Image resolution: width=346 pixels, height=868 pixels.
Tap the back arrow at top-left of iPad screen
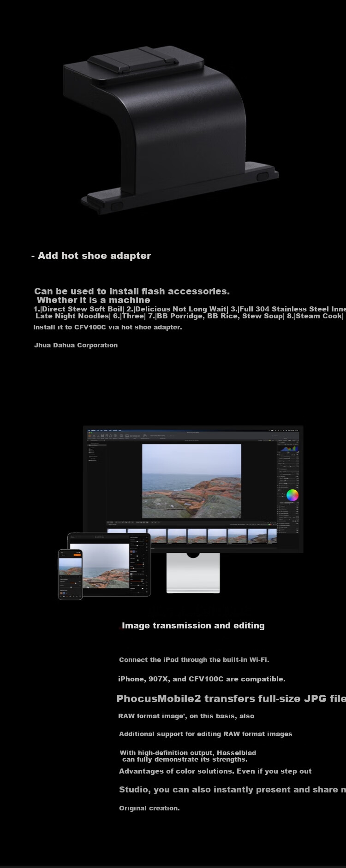click(71, 537)
